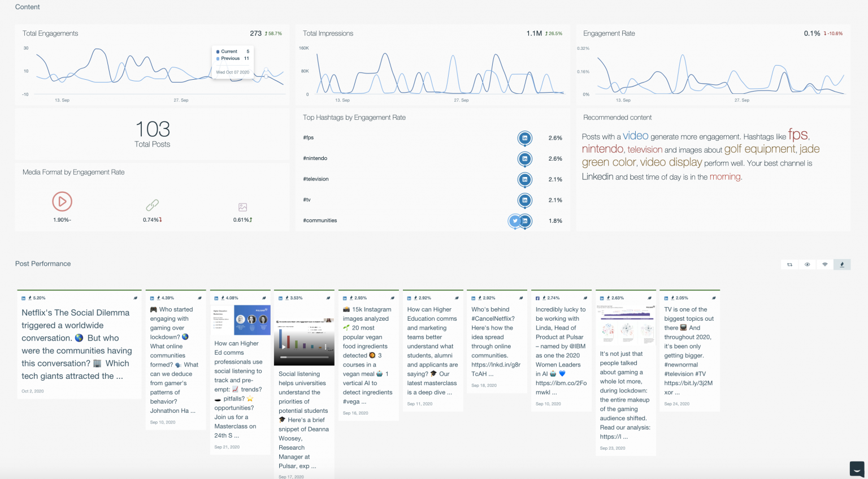Click LinkedIn icon next to #fps hashtag
Screen dimensions: 868x479
point(524,138)
